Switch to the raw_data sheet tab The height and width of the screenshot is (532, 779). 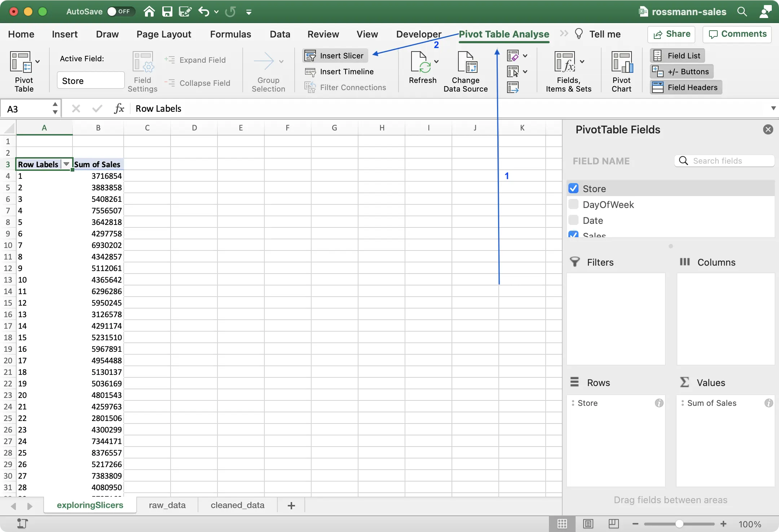coord(167,505)
